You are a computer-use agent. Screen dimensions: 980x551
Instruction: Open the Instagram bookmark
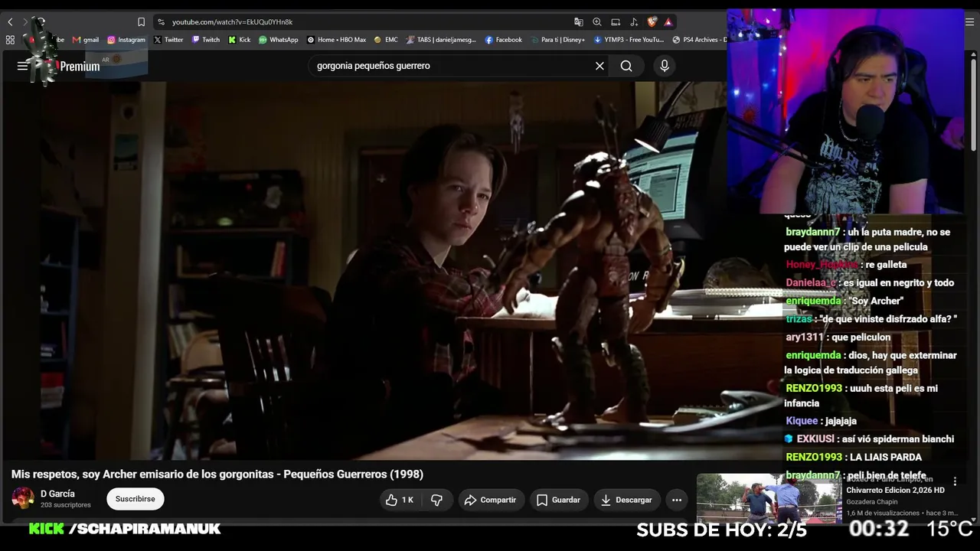coord(126,40)
